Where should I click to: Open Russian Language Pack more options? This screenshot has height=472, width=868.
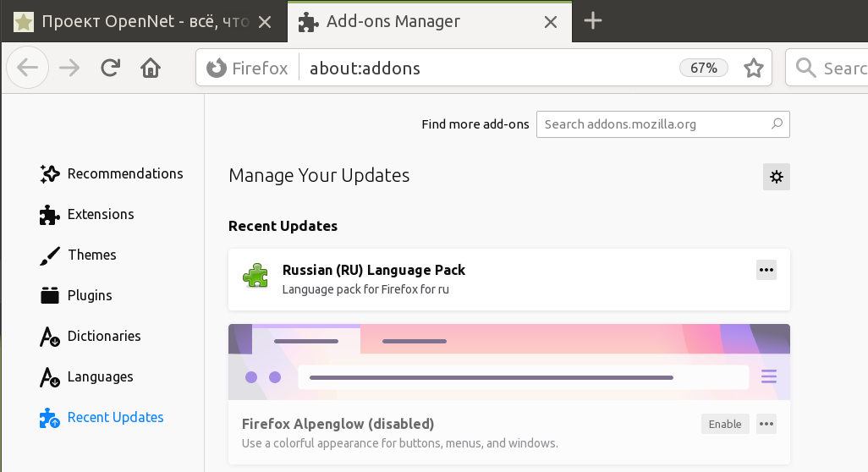click(766, 270)
